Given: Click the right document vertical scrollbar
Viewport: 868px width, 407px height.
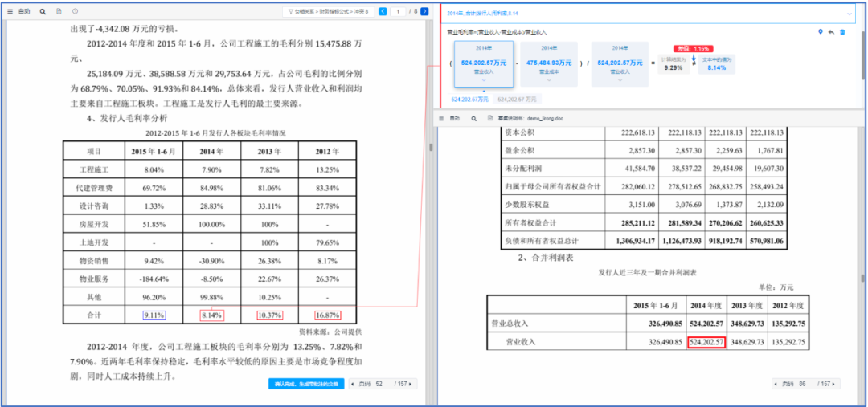Looking at the screenshot, I should [x=862, y=276].
